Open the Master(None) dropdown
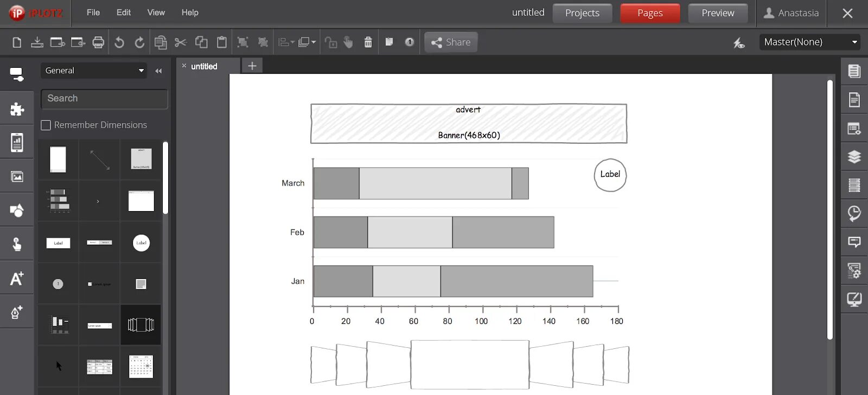 pos(810,42)
